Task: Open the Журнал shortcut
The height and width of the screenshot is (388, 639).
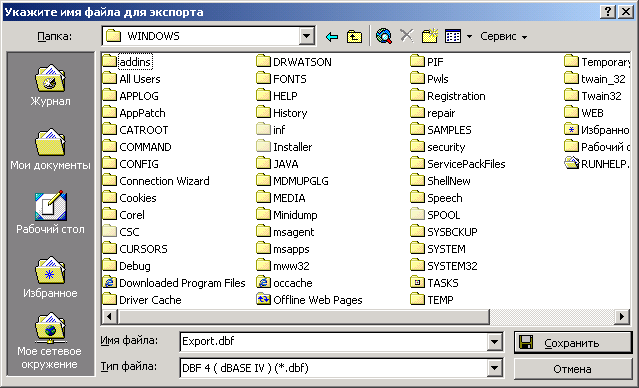Action: point(50,85)
